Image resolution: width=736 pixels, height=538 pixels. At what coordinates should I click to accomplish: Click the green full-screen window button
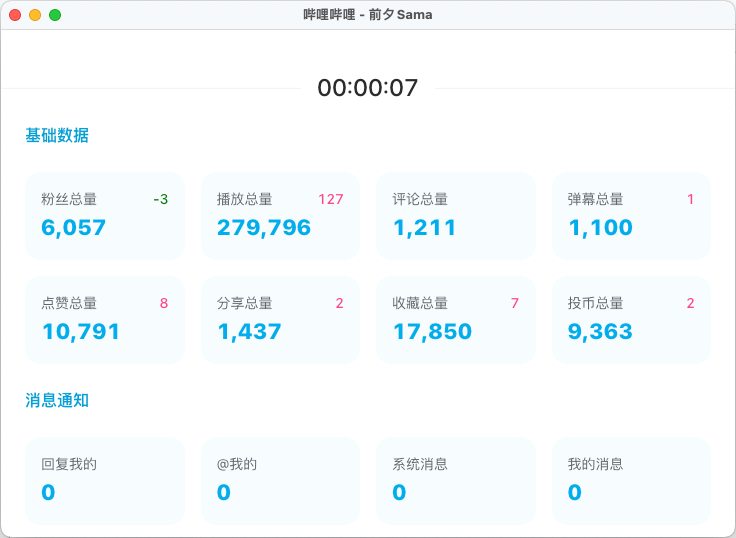click(55, 15)
